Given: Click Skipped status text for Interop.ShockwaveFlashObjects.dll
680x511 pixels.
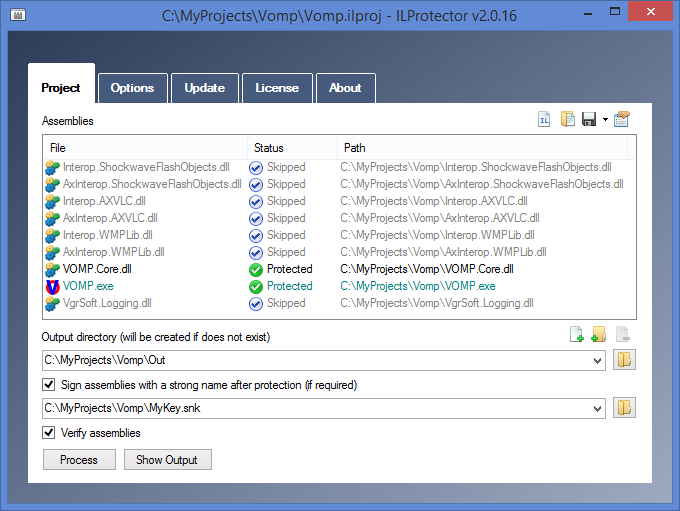Looking at the screenshot, I should click(x=286, y=167).
